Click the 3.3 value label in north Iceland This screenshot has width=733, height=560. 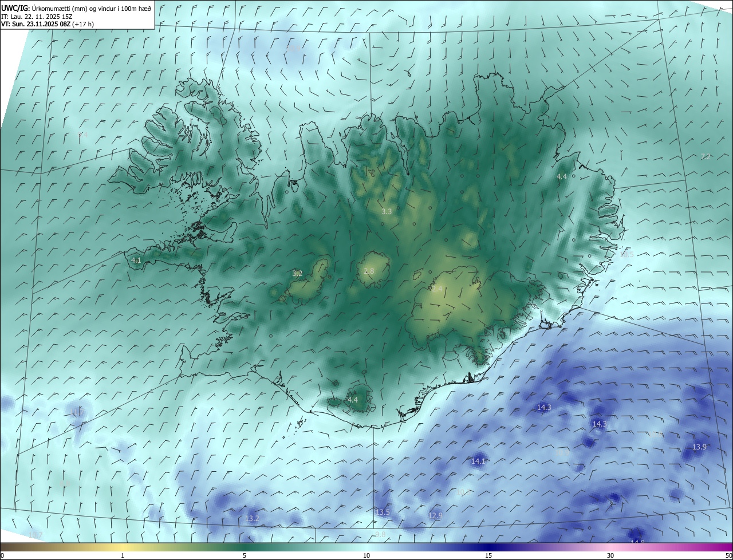point(387,211)
